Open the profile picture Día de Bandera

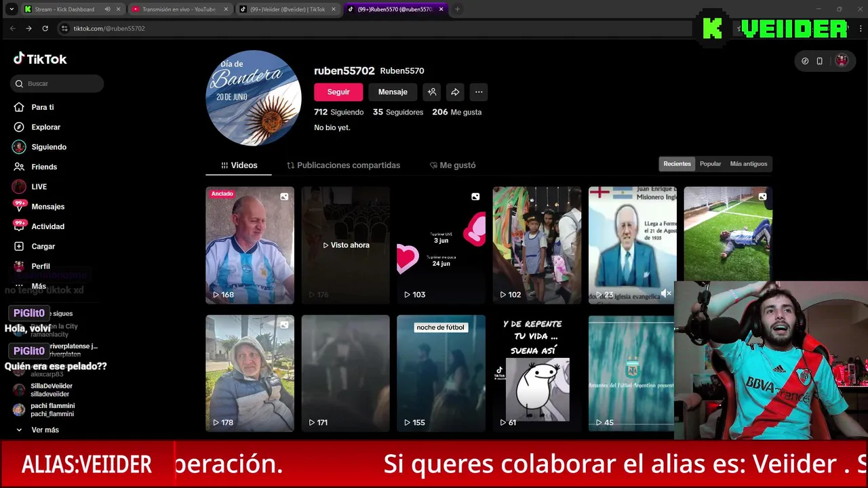[x=254, y=98]
